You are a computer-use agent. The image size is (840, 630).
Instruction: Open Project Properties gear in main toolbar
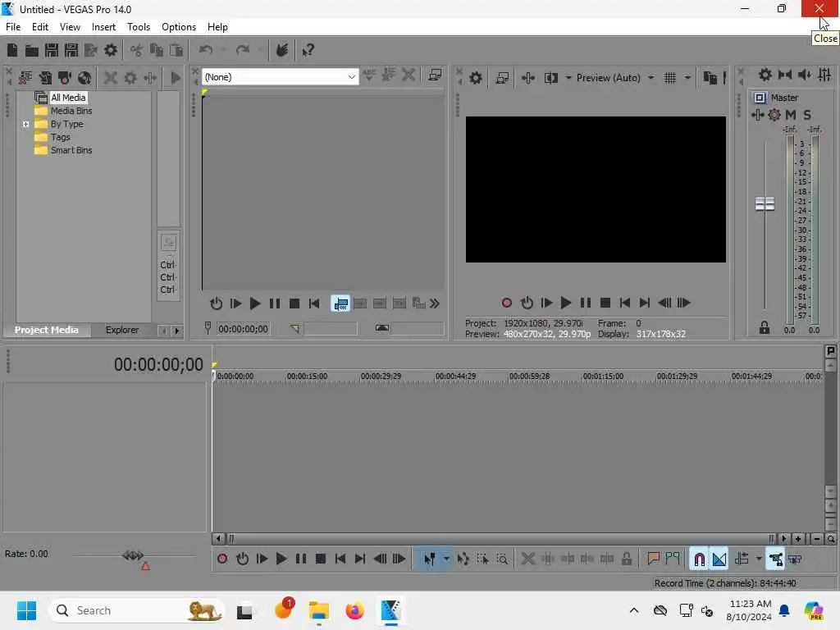click(111, 50)
